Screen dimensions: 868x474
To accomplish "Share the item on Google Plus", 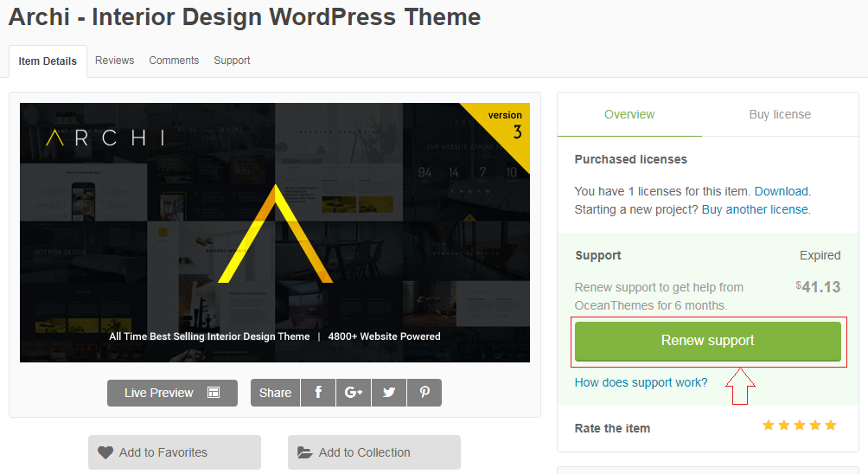I will tap(354, 393).
